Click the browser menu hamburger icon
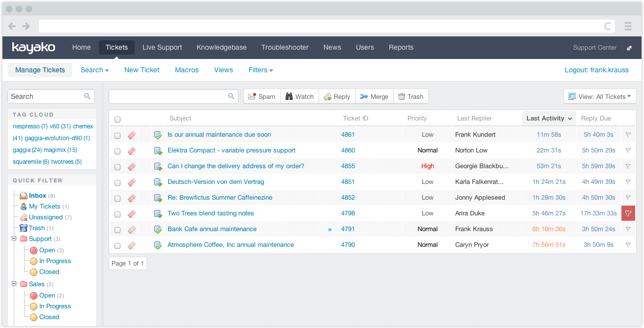644x328 pixels. pos(628,26)
